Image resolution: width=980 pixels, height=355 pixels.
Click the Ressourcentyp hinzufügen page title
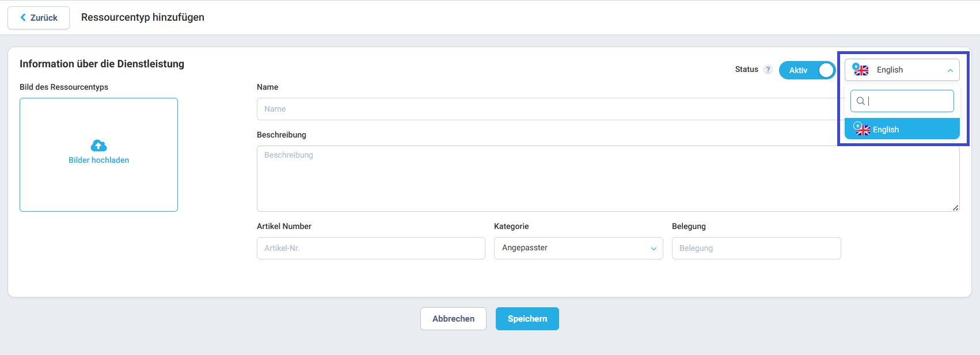[x=143, y=17]
